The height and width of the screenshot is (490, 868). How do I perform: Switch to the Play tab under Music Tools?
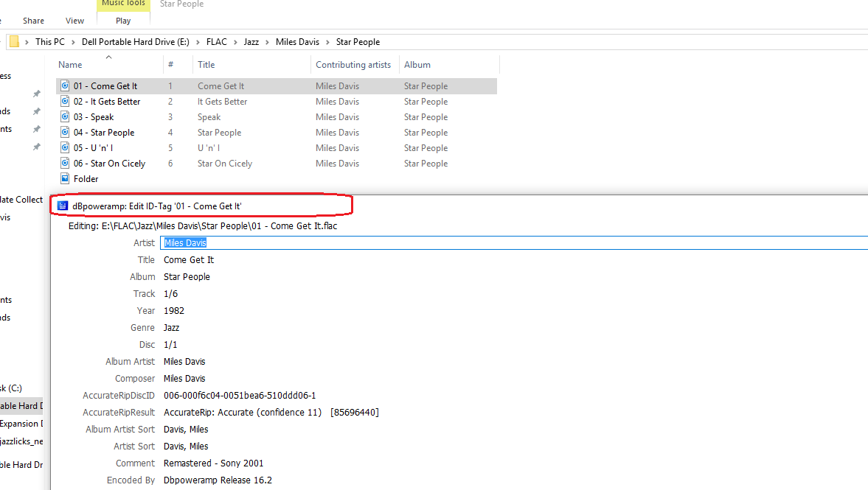[x=123, y=21]
